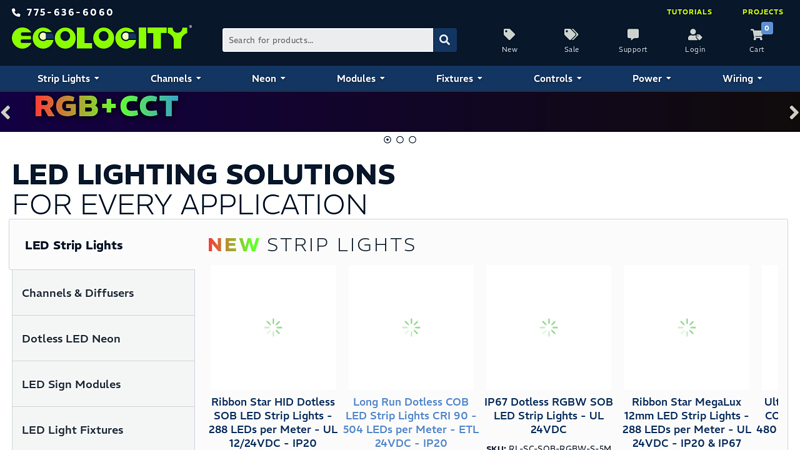The height and width of the screenshot is (450, 800).
Task: Expand the Controls dropdown menu
Action: tap(557, 79)
